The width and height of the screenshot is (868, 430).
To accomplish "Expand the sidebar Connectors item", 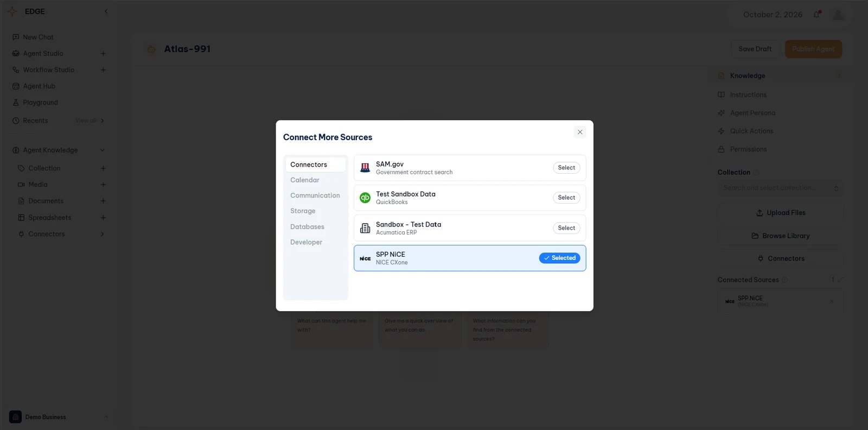I will (x=102, y=234).
